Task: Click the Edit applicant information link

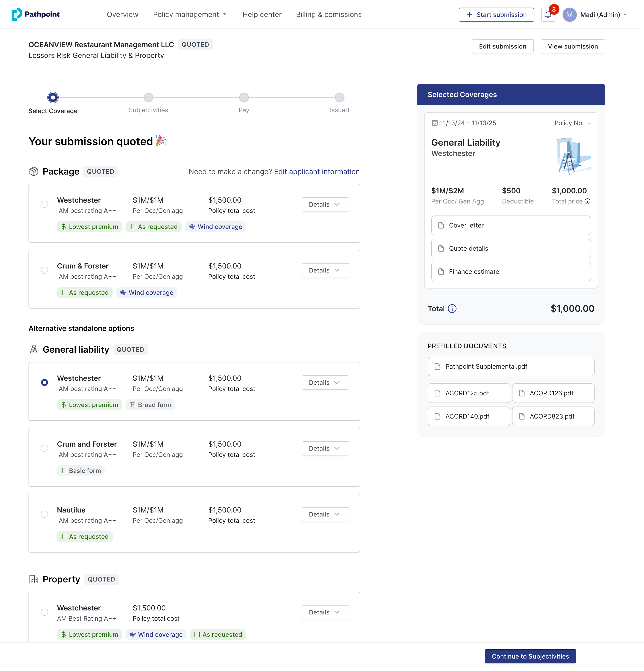Action: tap(316, 171)
